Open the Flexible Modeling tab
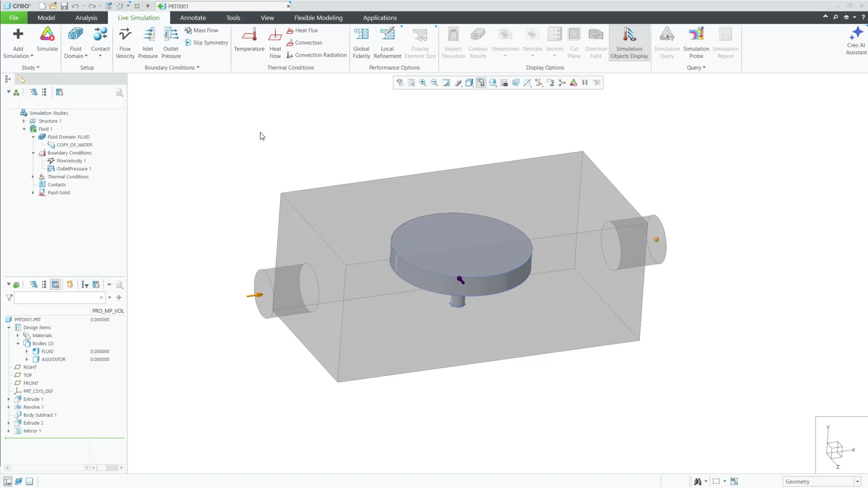This screenshot has height=488, width=868. (318, 18)
